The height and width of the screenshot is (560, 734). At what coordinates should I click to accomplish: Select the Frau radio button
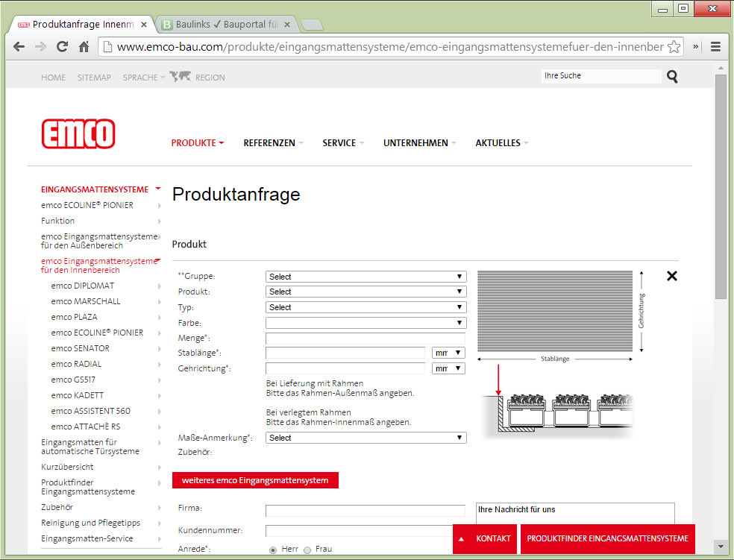307,550
